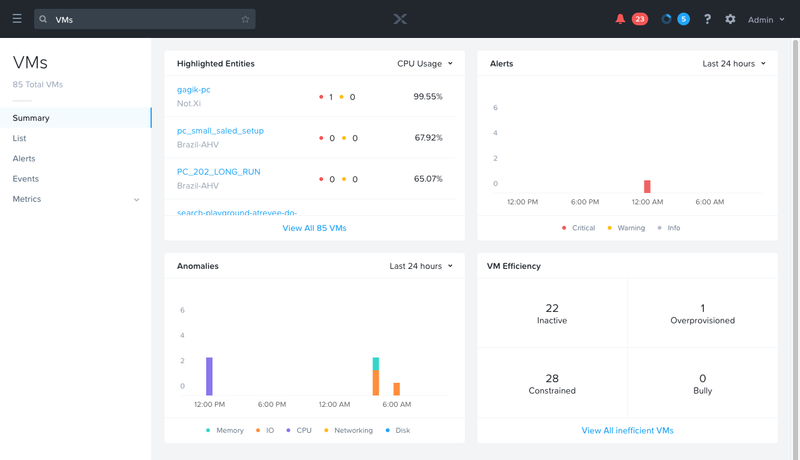This screenshot has height=460, width=800.
Task: Click the Nutanix X logo
Action: coord(400,19)
